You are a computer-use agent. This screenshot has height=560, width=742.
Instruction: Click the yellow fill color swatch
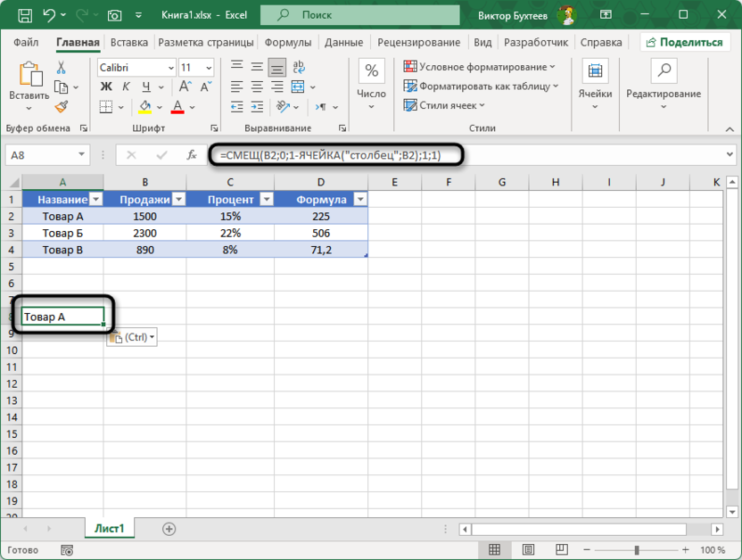pos(145,107)
